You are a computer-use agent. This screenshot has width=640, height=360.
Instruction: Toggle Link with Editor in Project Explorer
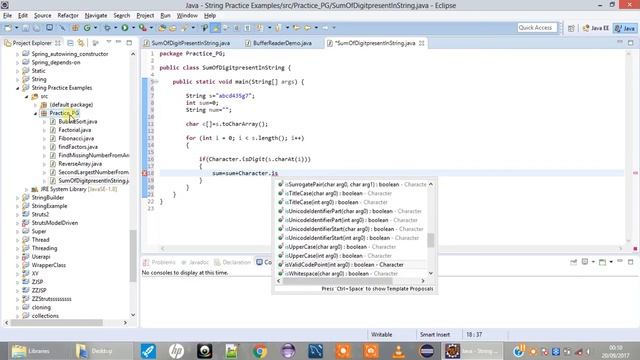81,43
